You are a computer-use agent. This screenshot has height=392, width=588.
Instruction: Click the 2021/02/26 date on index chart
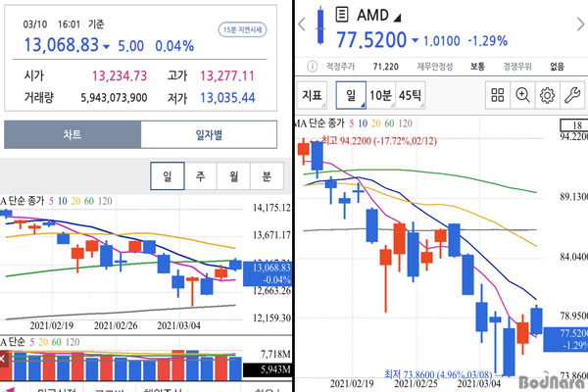115,325
